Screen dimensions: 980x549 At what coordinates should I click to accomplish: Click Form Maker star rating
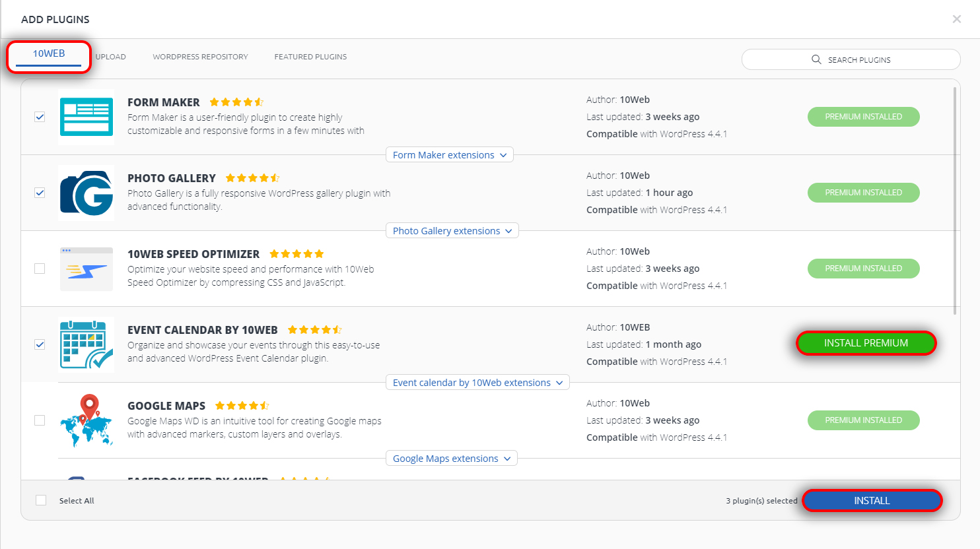[236, 102]
